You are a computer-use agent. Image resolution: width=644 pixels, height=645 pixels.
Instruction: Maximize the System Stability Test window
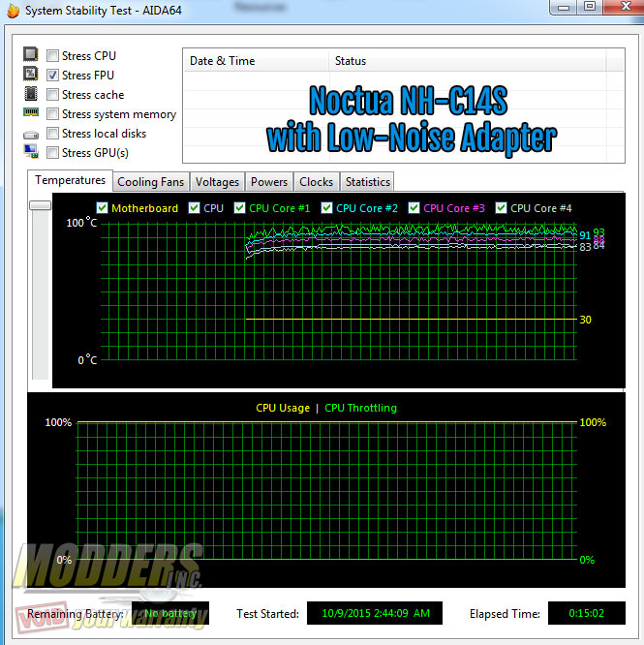590,7
